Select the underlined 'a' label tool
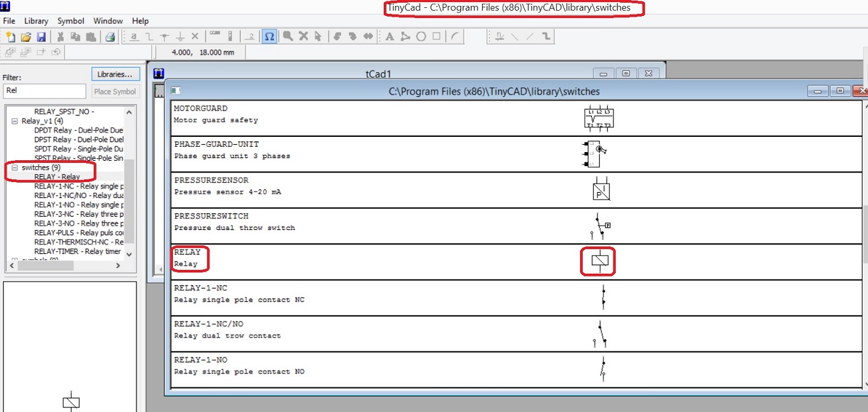This screenshot has width=868, height=412. pos(134,37)
